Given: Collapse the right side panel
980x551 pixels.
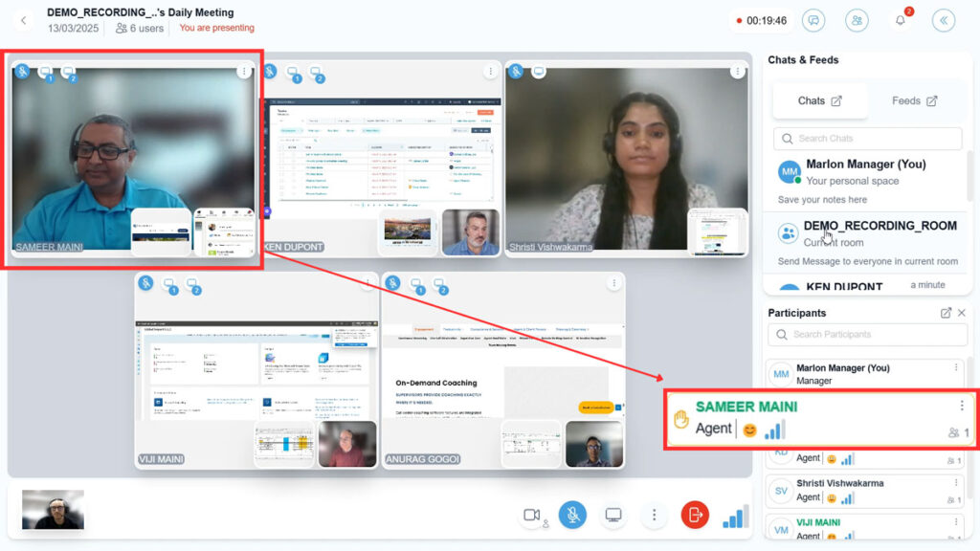Looking at the screenshot, I should click(944, 20).
